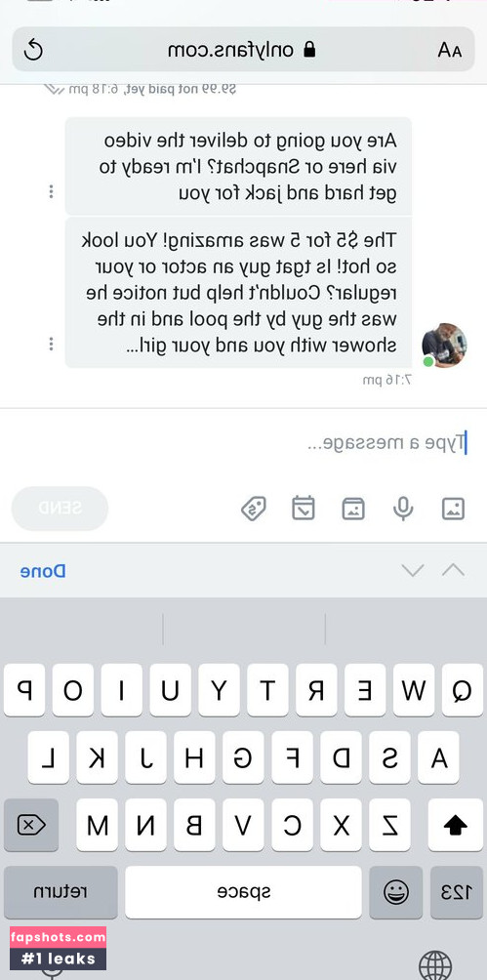
Task: Toggle the shift key on keyboard
Action: (455, 825)
